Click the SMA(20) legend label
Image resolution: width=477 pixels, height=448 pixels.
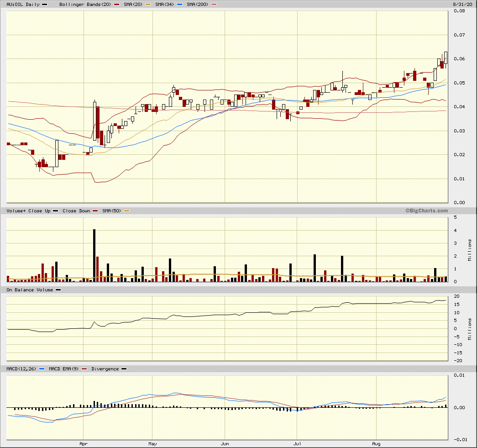(133, 4)
